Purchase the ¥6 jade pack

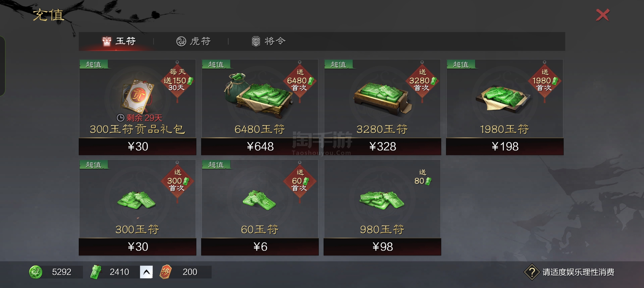(x=260, y=247)
